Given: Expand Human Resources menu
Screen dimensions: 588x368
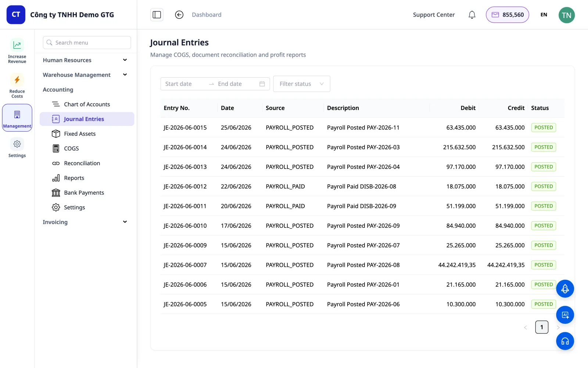Looking at the screenshot, I should point(85,60).
